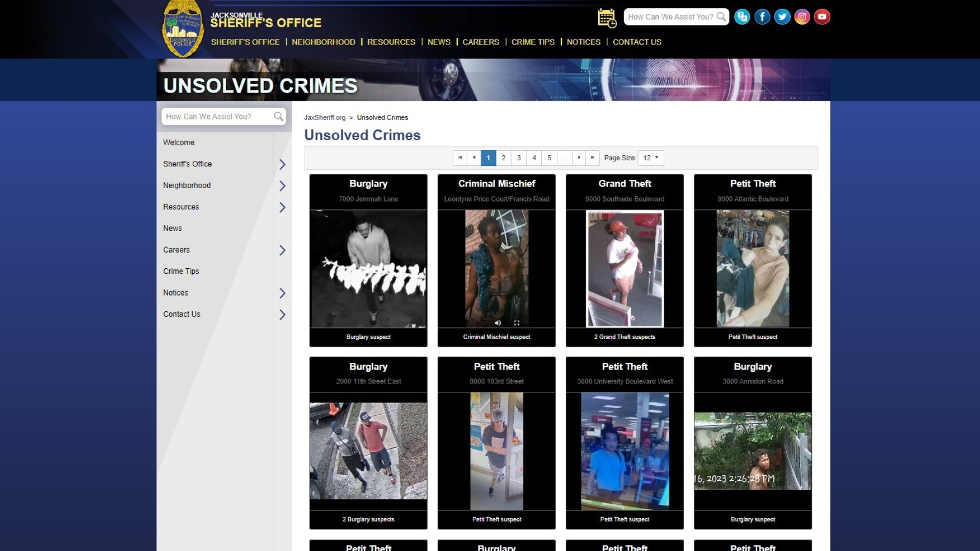Image resolution: width=980 pixels, height=551 pixels.
Task: Mute the Criminal Mischief video volume
Action: pyautogui.click(x=498, y=323)
